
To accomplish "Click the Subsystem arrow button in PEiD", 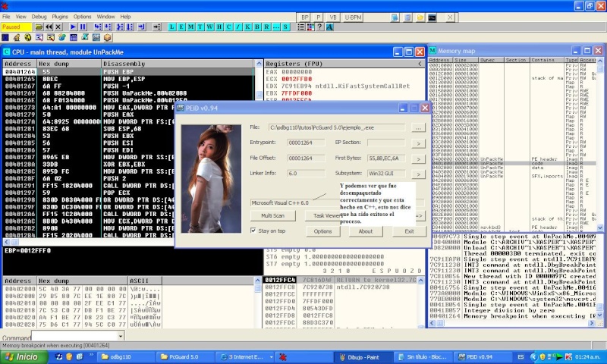I will pos(418,174).
